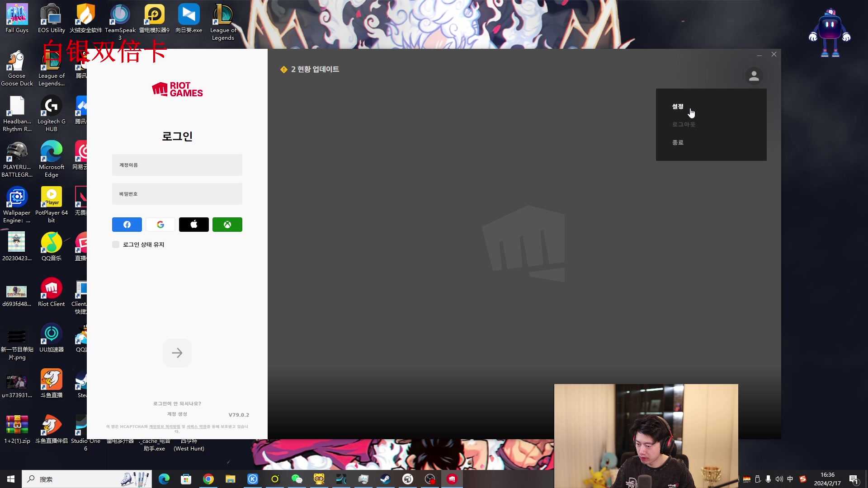The height and width of the screenshot is (488, 868).
Task: Select the 火绒安全软件 desktop icon
Action: pyautogui.click(x=86, y=19)
